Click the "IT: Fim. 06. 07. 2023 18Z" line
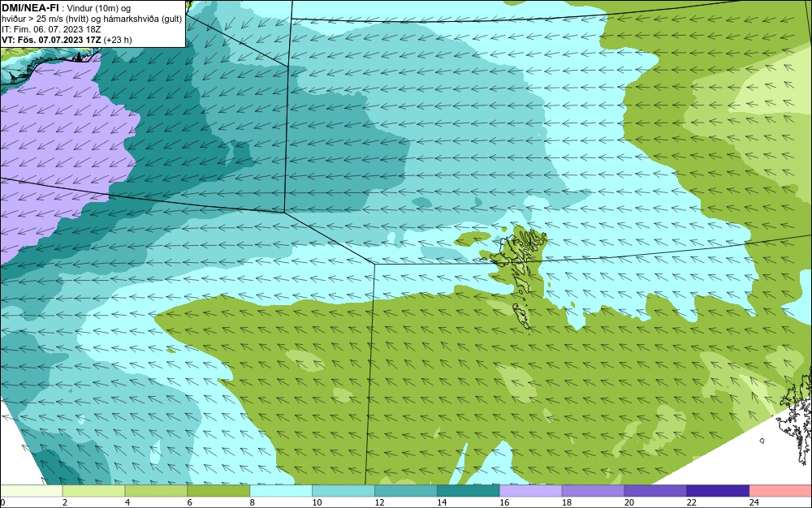This screenshot has height=508, width=812. pyautogui.click(x=50, y=29)
